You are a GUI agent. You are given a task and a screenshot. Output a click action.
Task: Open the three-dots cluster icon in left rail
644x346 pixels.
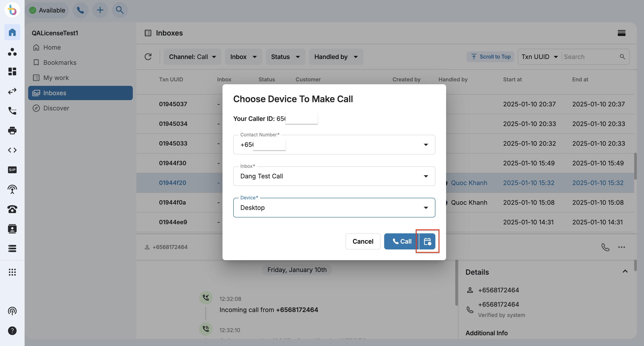[12, 52]
